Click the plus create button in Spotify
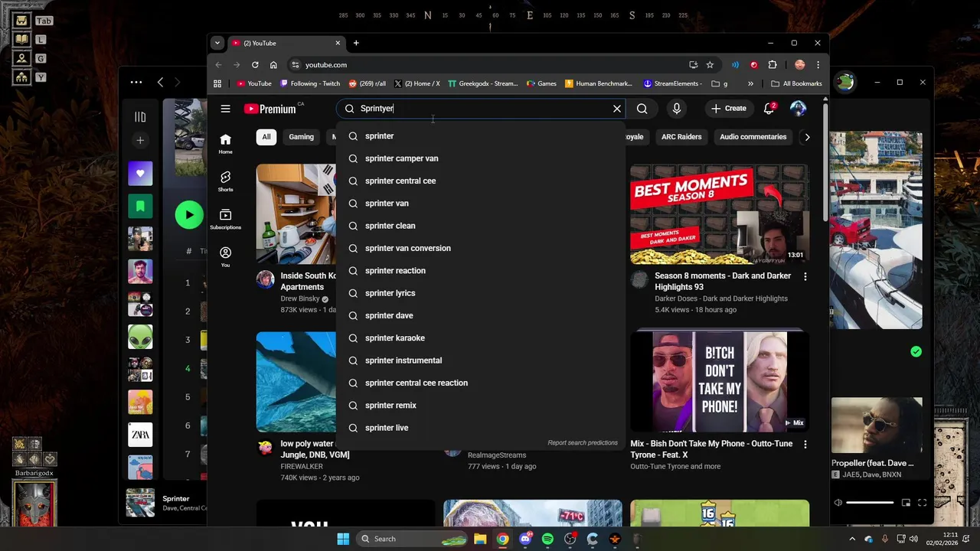 point(140,141)
